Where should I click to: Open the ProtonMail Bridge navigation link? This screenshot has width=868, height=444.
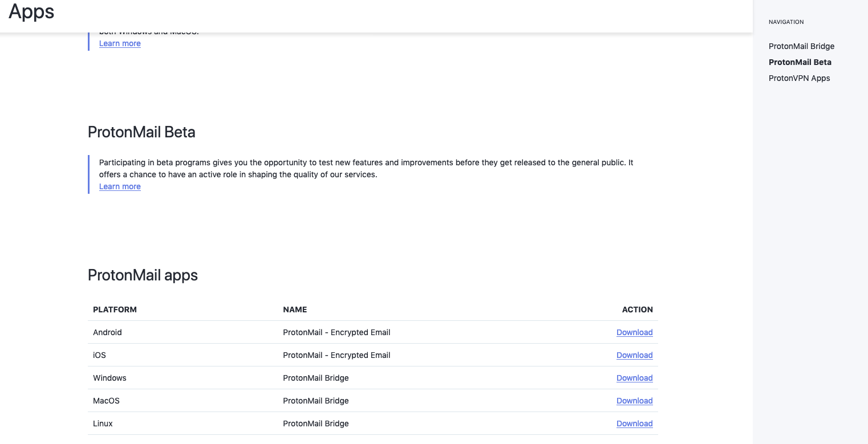point(801,46)
